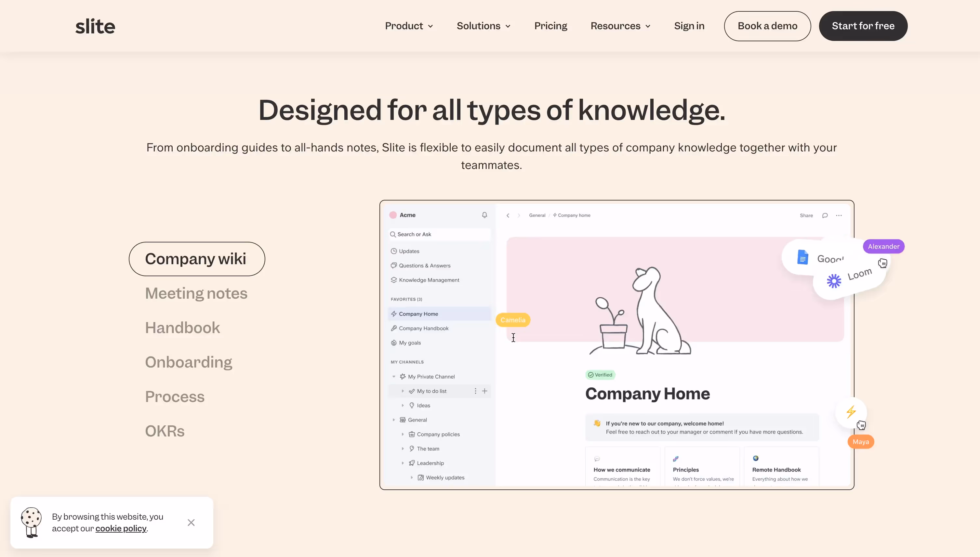Click the orange lightning bolt floating icon

851,412
